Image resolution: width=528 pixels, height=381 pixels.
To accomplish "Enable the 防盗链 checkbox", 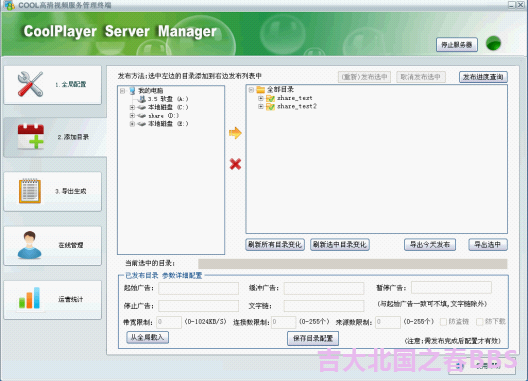I will coord(443,322).
